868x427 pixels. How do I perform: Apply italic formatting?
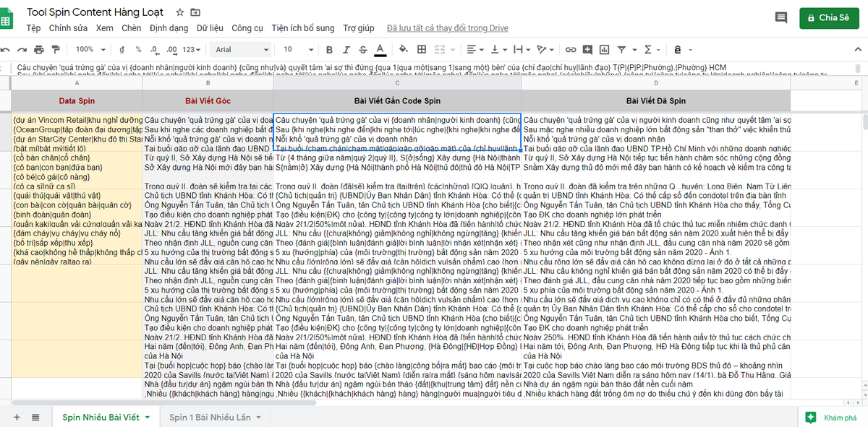point(346,49)
